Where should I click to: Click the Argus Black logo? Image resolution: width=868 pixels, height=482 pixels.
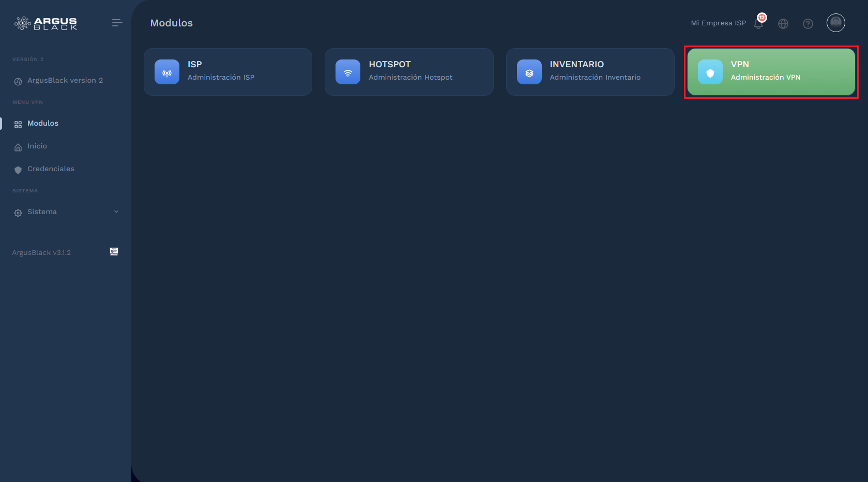[x=45, y=23]
